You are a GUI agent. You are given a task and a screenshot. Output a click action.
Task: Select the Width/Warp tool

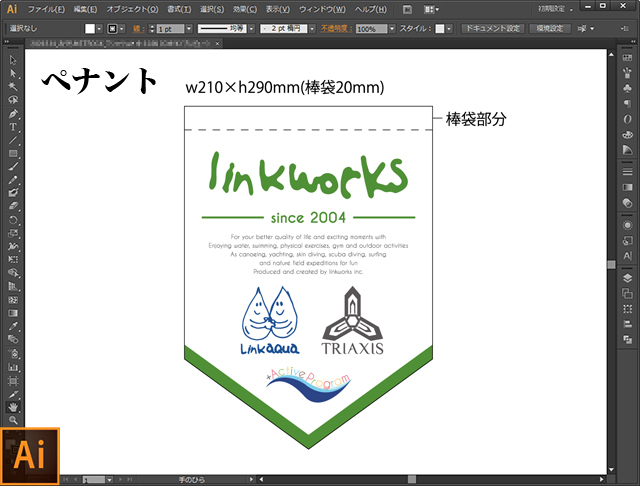pyautogui.click(x=13, y=246)
